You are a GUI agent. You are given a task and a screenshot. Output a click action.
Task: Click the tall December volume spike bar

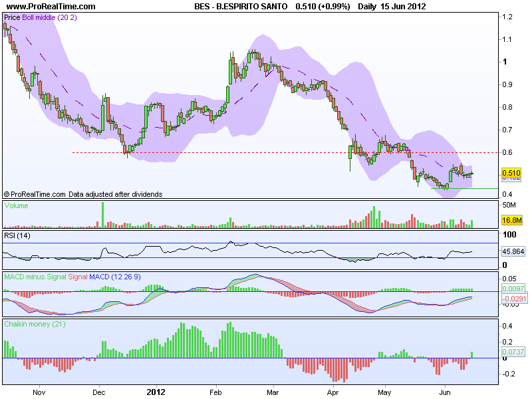pyautogui.click(x=103, y=215)
